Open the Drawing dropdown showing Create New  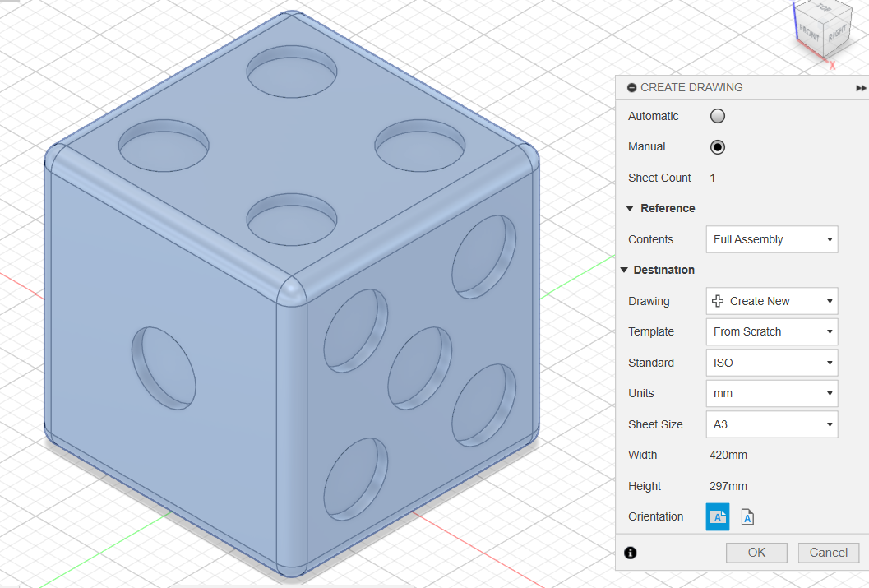771,301
